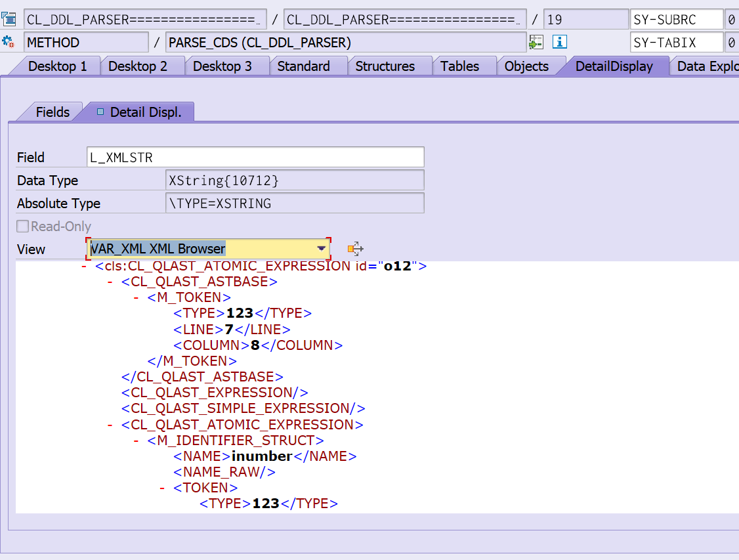Select the DetailDisplay tab

tap(614, 66)
